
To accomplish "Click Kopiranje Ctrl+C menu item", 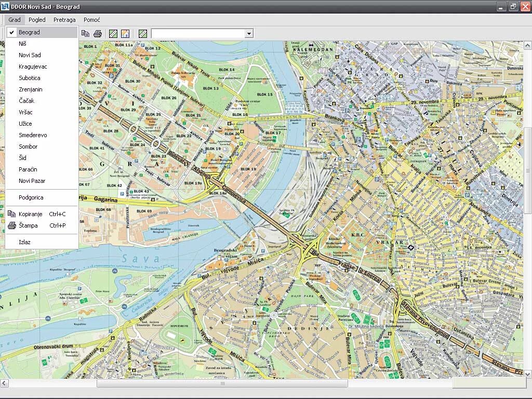I will pyautogui.click(x=42, y=214).
